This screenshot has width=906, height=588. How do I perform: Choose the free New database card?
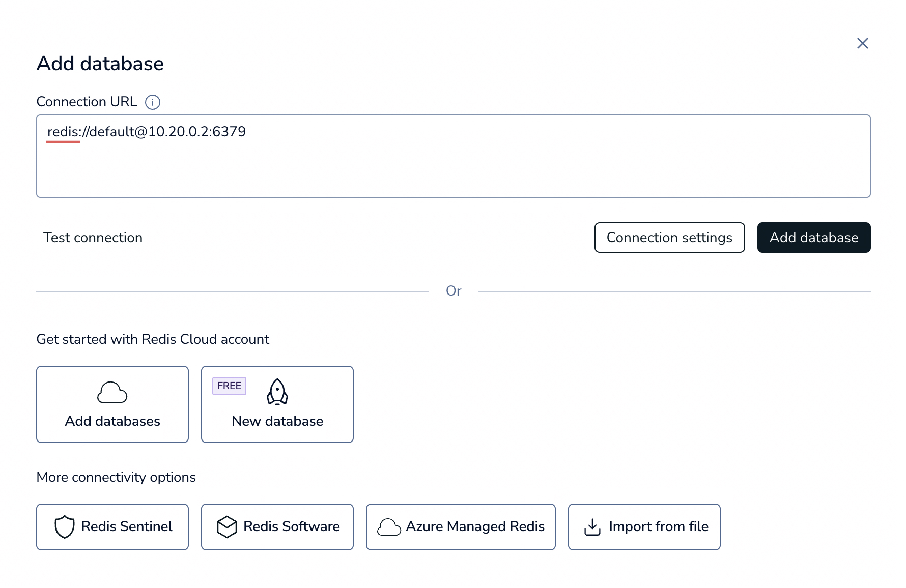[277, 404]
